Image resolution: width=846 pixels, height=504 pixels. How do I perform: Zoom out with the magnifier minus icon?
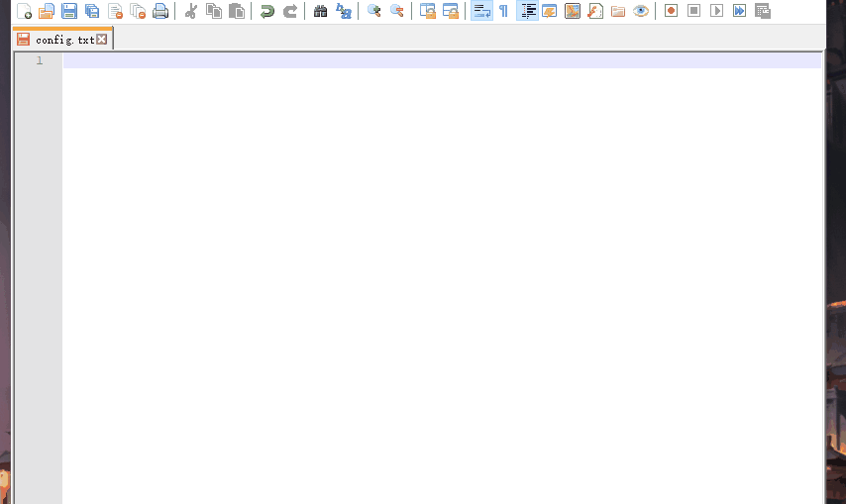(x=396, y=11)
